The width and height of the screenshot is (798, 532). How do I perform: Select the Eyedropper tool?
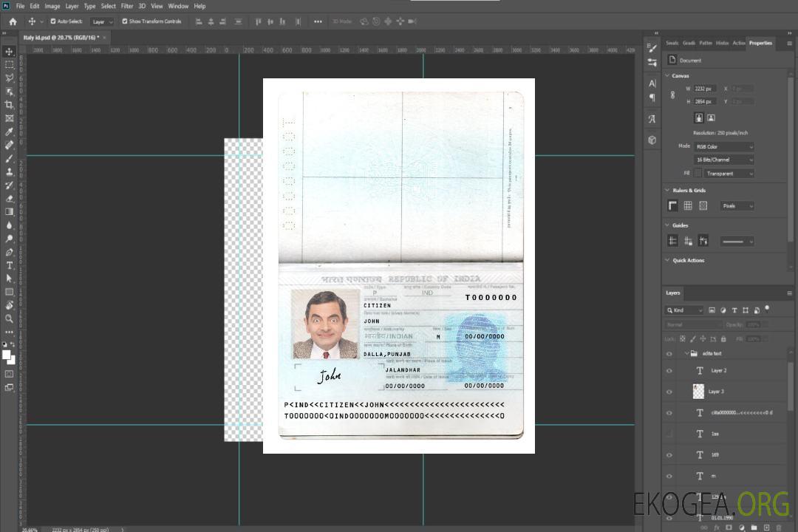coord(9,132)
